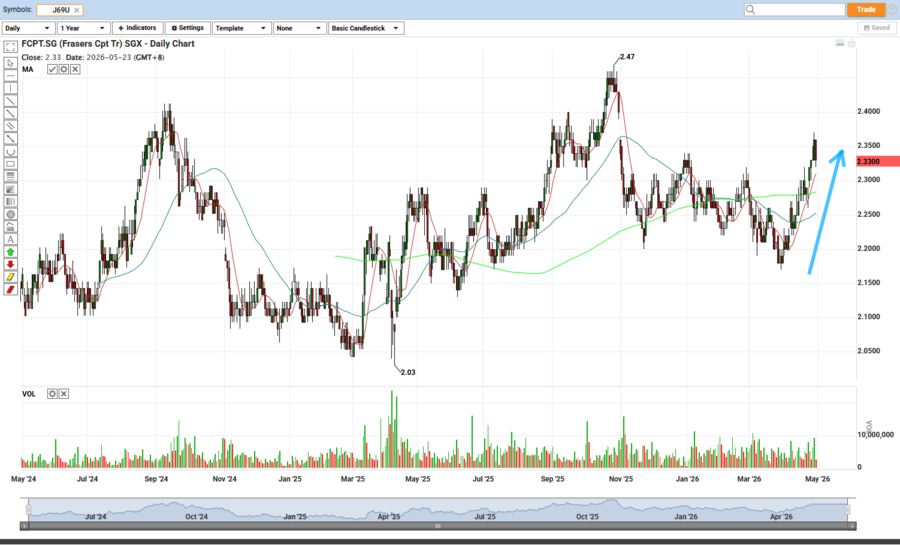Click the Indicators button
Viewport: 900px width, 545px height.
point(137,28)
